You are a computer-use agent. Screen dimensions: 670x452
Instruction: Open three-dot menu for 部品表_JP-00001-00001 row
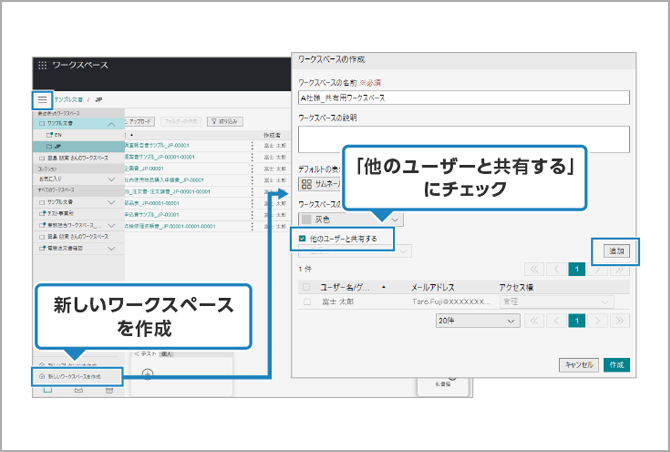(252, 203)
